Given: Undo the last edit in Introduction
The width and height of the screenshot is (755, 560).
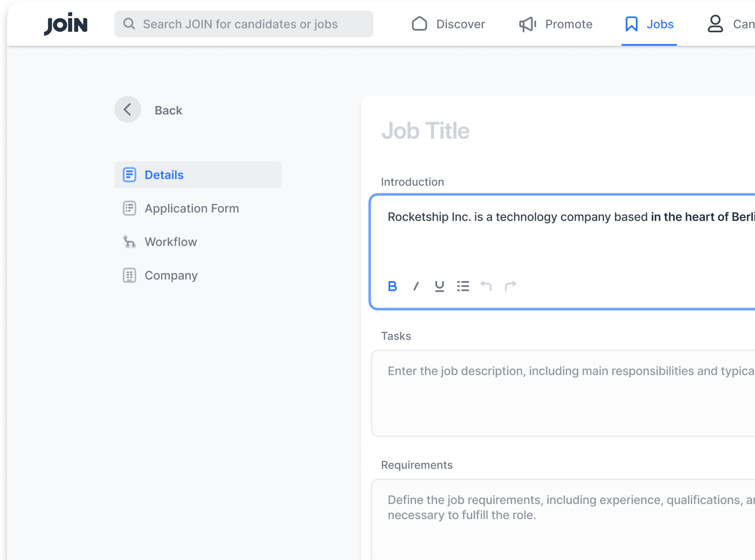Looking at the screenshot, I should 486,286.
